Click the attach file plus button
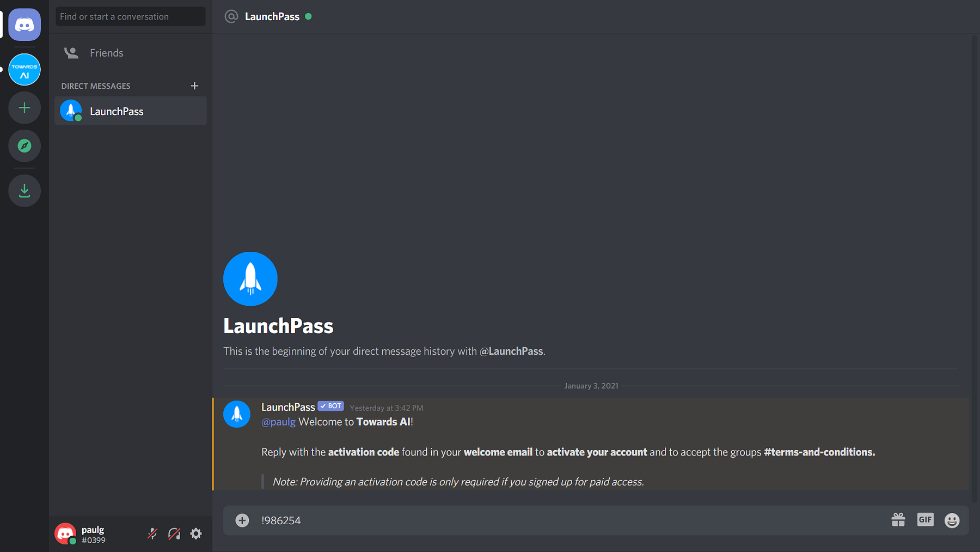This screenshot has width=980, height=552. [x=242, y=520]
